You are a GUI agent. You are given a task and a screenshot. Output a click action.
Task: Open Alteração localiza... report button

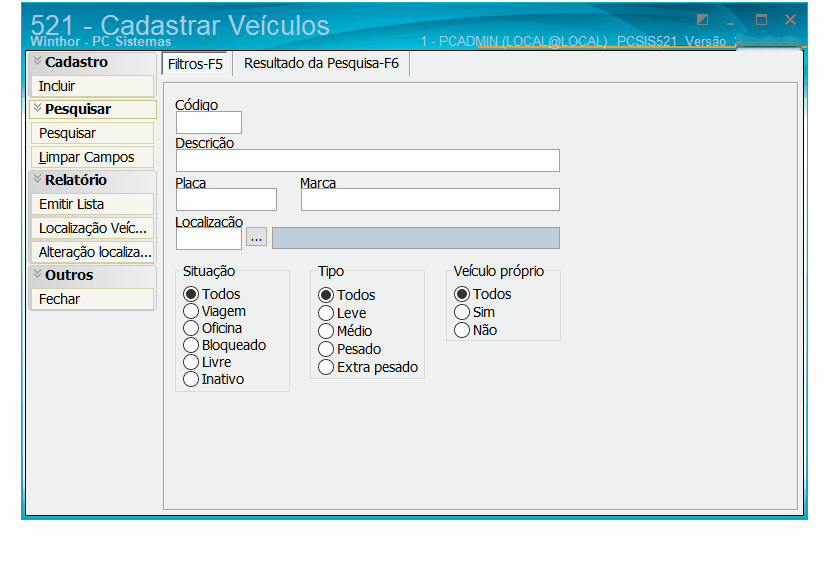coord(92,252)
